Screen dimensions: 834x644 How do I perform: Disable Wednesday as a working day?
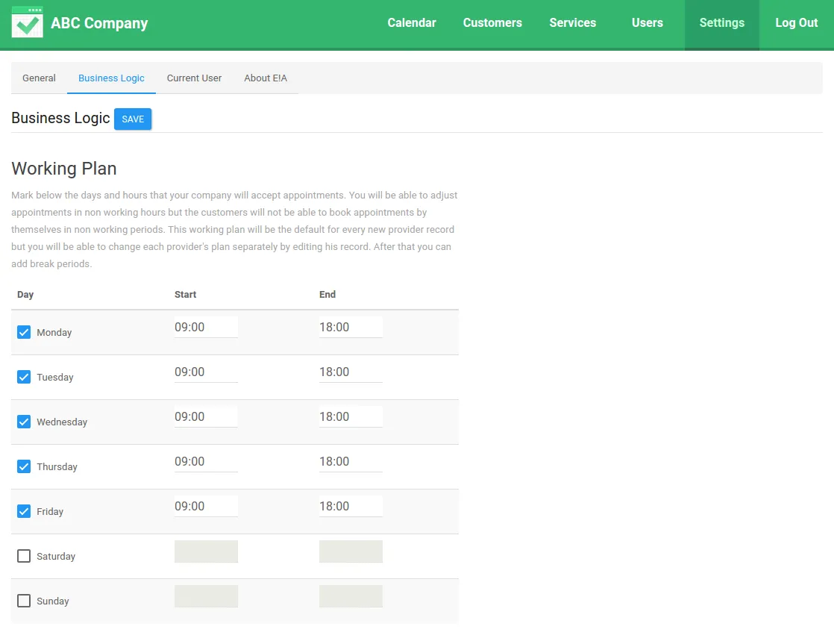(24, 422)
